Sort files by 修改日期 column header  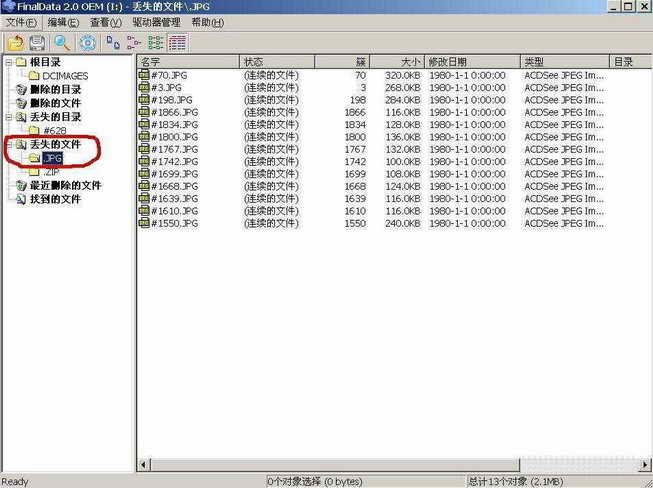click(x=470, y=62)
